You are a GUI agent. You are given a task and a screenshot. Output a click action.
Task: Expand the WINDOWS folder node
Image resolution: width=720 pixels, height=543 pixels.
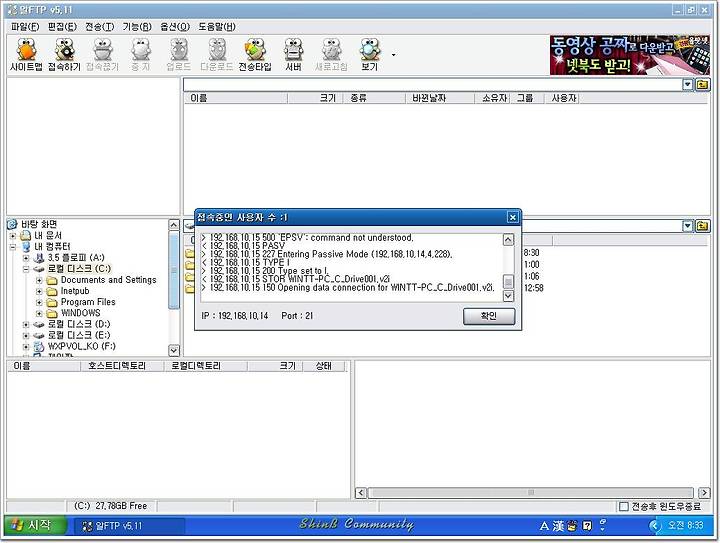(39, 313)
